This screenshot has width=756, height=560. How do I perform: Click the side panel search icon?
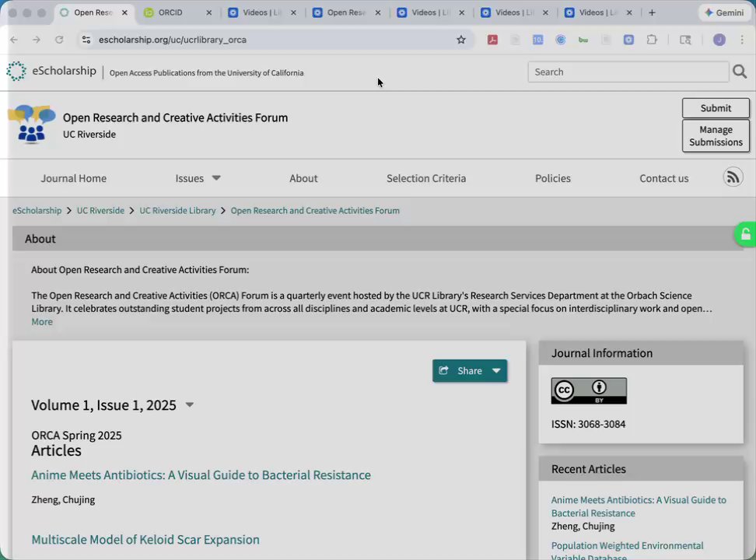(x=685, y=40)
